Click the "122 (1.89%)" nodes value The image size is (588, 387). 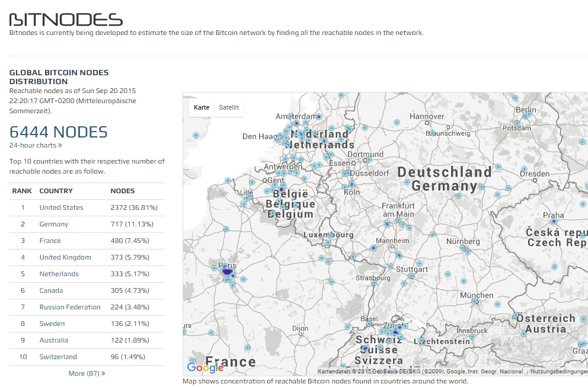tap(130, 340)
